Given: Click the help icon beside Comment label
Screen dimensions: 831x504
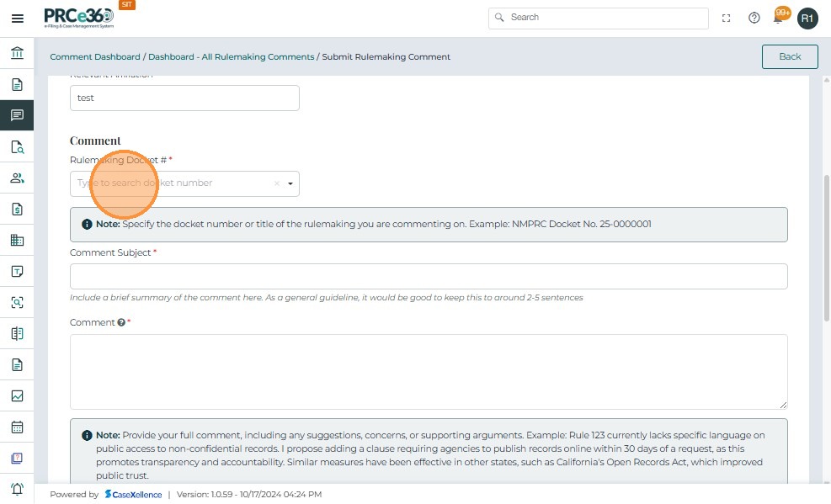Looking at the screenshot, I should click(121, 322).
